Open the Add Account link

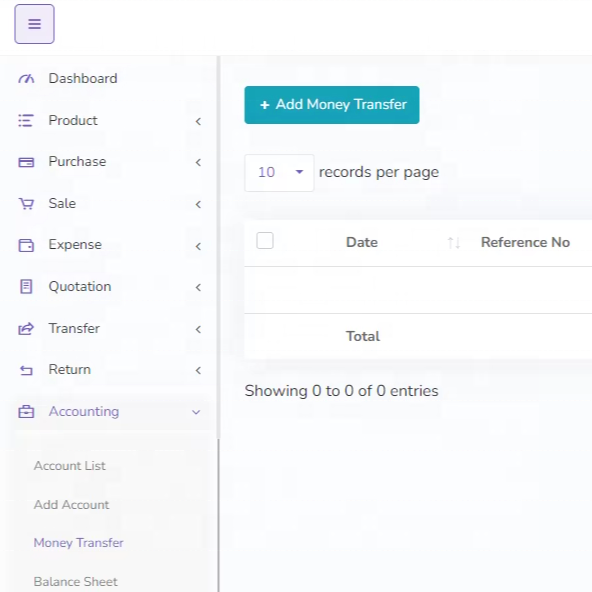click(x=71, y=505)
